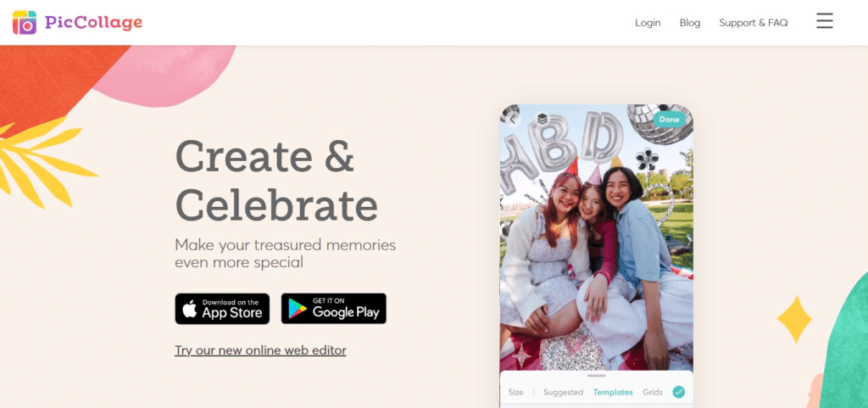Try our new online web editor link
This screenshot has height=408, width=868.
coord(261,350)
